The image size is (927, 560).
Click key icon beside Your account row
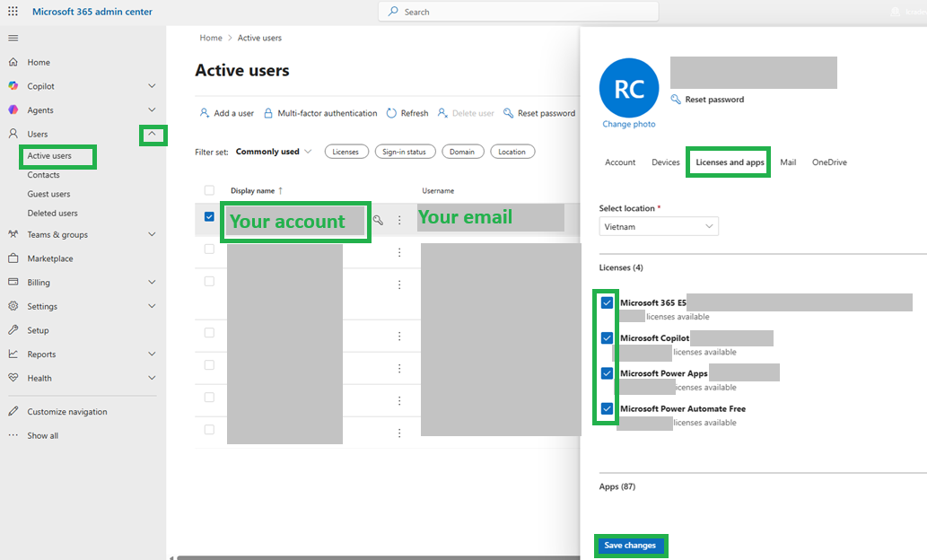[378, 220]
